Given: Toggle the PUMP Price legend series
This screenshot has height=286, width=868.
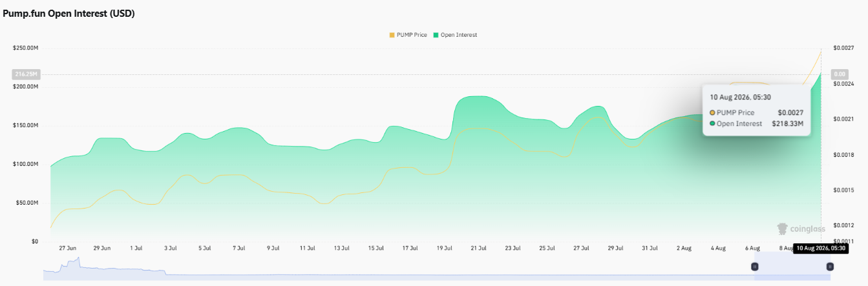Looking at the screenshot, I should 407,35.
